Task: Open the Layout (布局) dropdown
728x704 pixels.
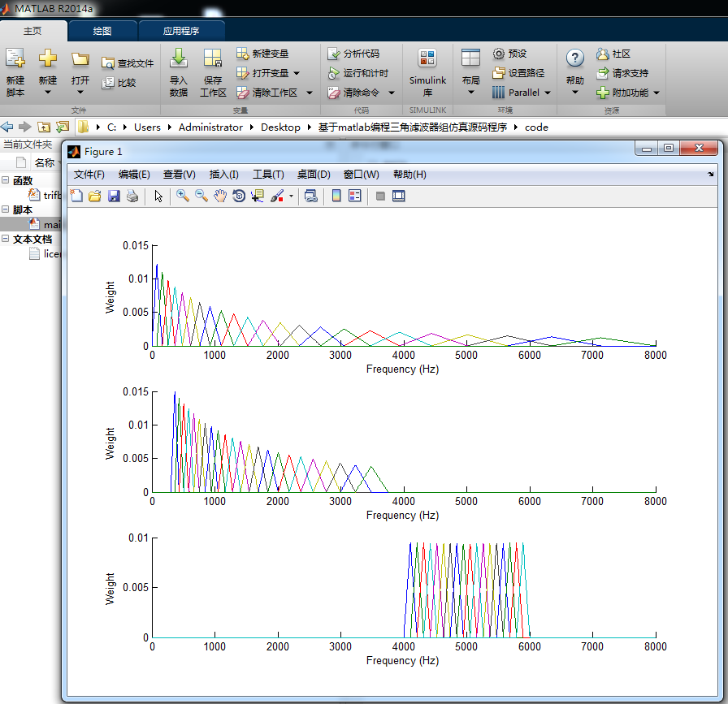Action: pyautogui.click(x=470, y=93)
